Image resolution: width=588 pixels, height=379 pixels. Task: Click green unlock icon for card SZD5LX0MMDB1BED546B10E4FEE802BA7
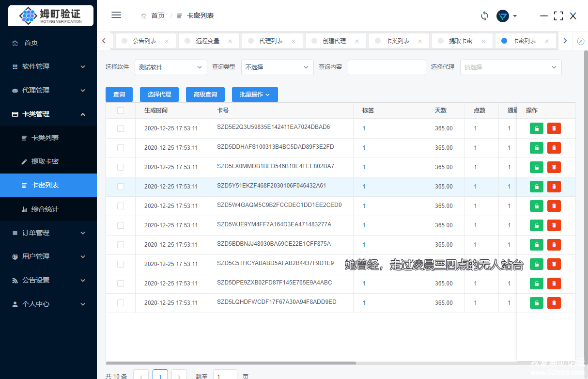537,167
